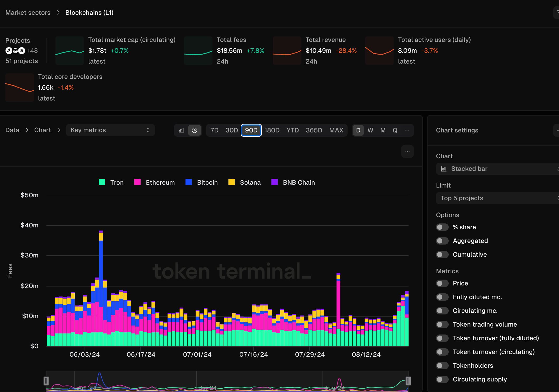The height and width of the screenshot is (392, 559).
Task: Enable the Aggregated option
Action: pyautogui.click(x=442, y=241)
